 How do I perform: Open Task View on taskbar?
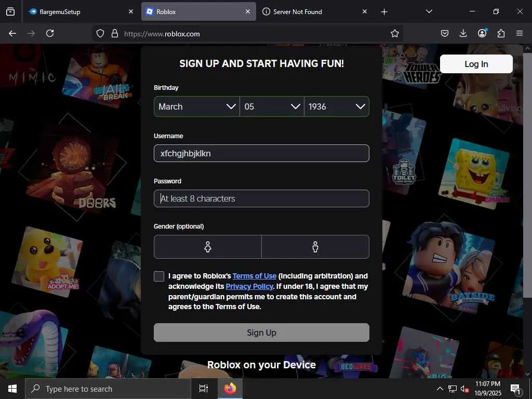[203, 389]
